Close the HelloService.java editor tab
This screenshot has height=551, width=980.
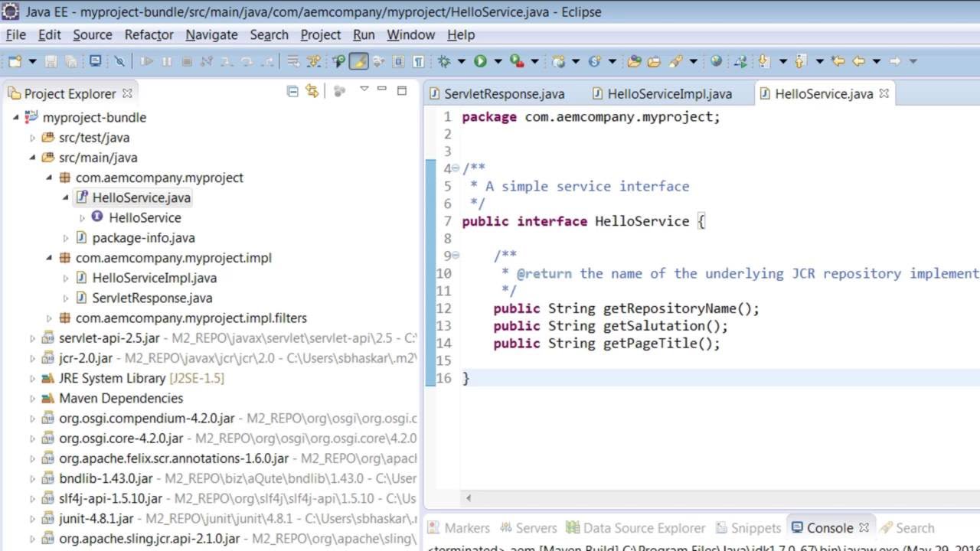[884, 93]
